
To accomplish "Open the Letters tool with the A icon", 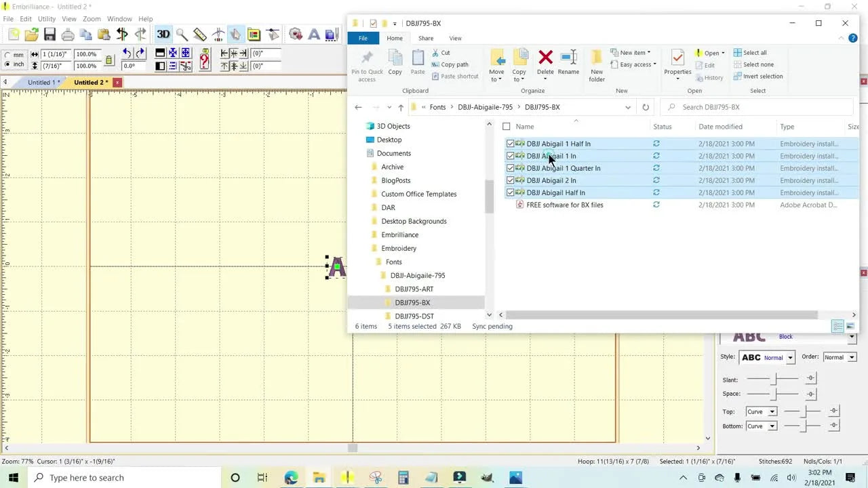I will coord(314,34).
